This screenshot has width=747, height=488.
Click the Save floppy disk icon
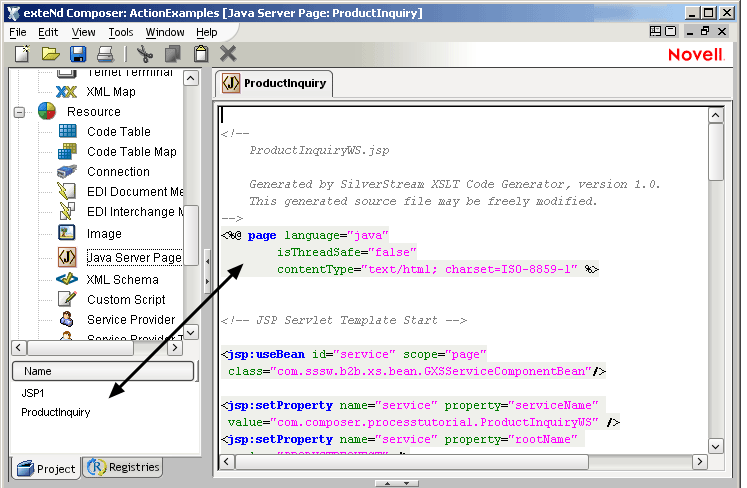(78, 54)
